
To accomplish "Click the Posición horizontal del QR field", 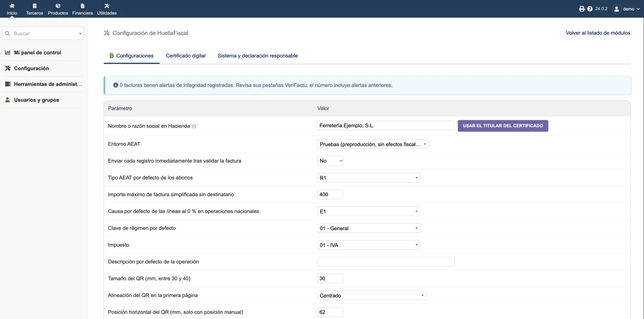I will [330, 312].
